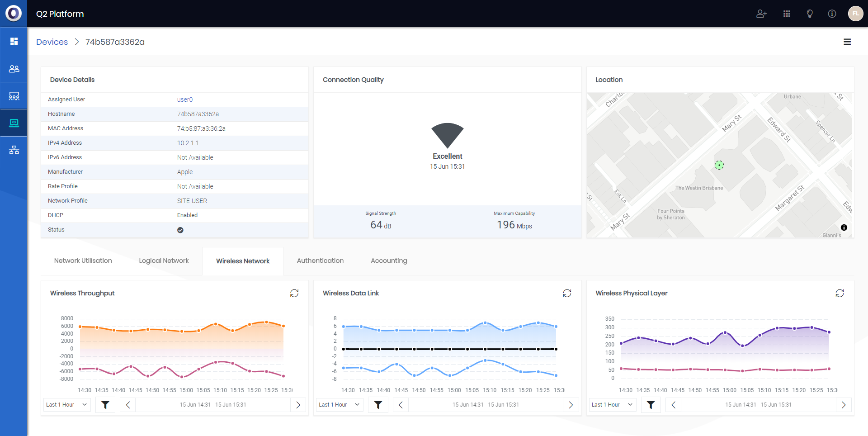Switch to the Accounting tab
The height and width of the screenshot is (436, 868).
pos(389,261)
